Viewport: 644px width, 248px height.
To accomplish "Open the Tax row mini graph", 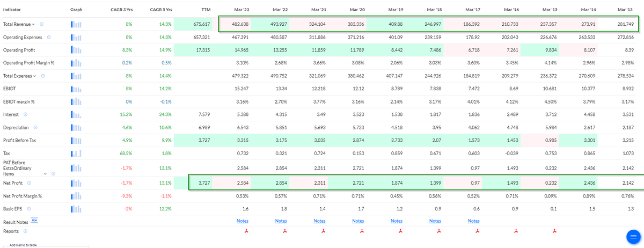I will tap(77, 153).
